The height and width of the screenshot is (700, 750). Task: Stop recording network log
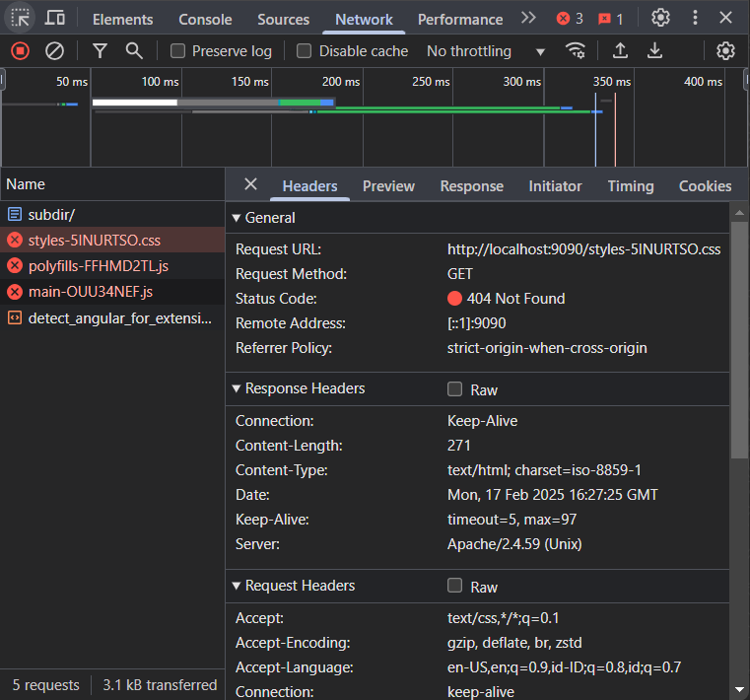click(x=20, y=51)
